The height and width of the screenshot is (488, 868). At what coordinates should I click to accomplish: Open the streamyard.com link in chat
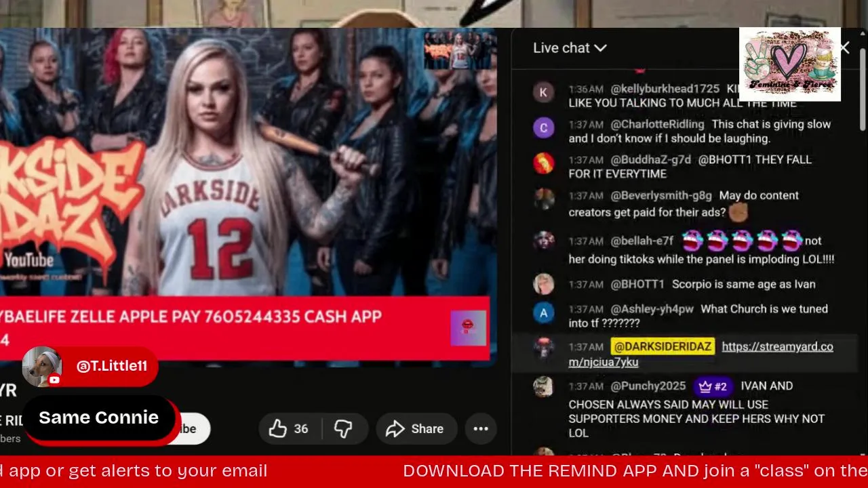click(x=701, y=354)
